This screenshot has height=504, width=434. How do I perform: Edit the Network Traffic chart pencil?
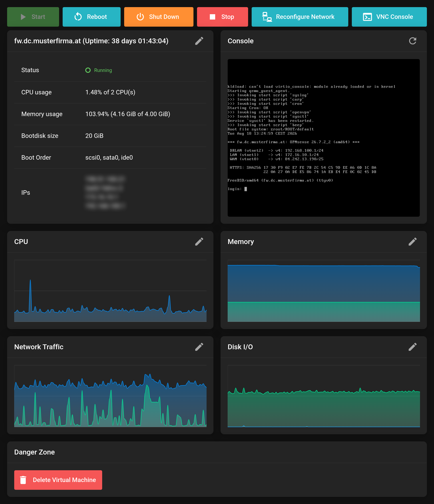(199, 347)
